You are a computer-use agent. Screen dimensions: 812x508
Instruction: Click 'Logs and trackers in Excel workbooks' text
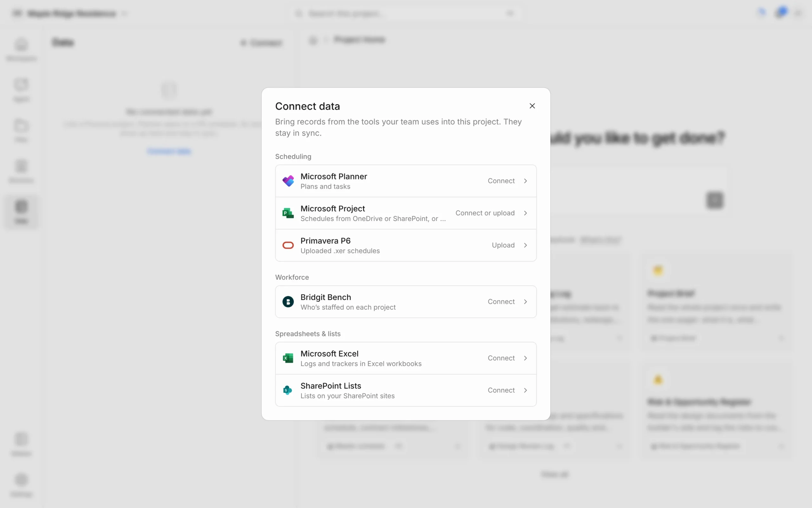(x=361, y=364)
